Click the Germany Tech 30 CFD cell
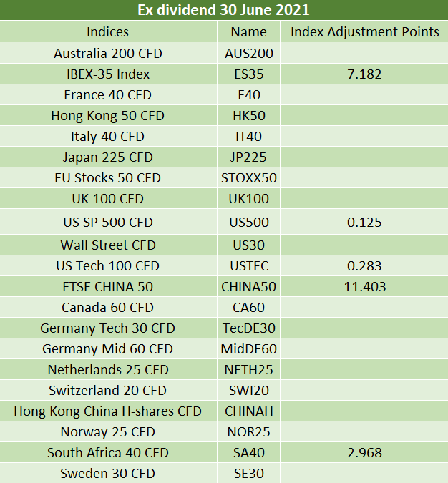448x483 pixels. pos(108,328)
